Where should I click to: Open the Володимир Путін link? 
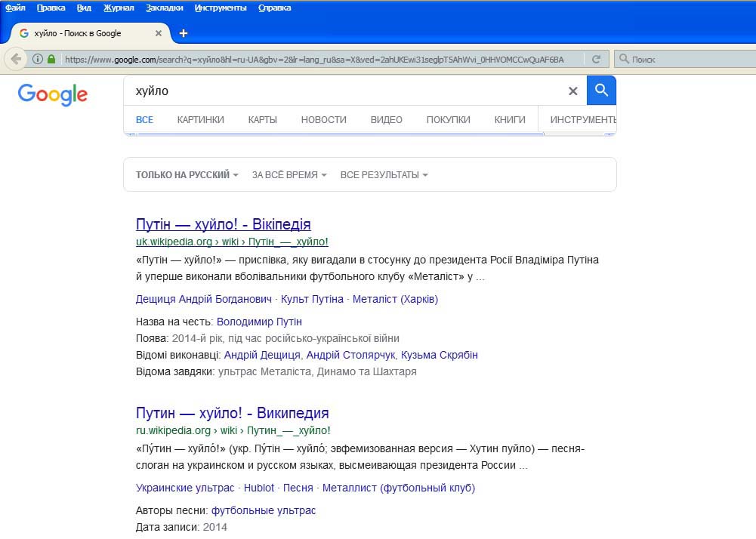tap(259, 322)
